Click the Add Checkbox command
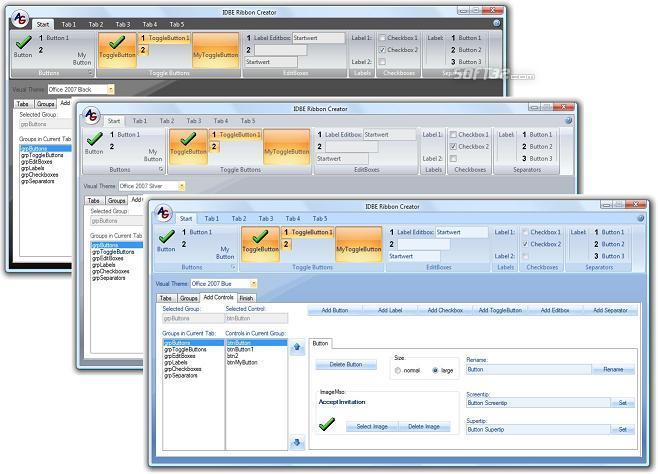 [x=445, y=310]
